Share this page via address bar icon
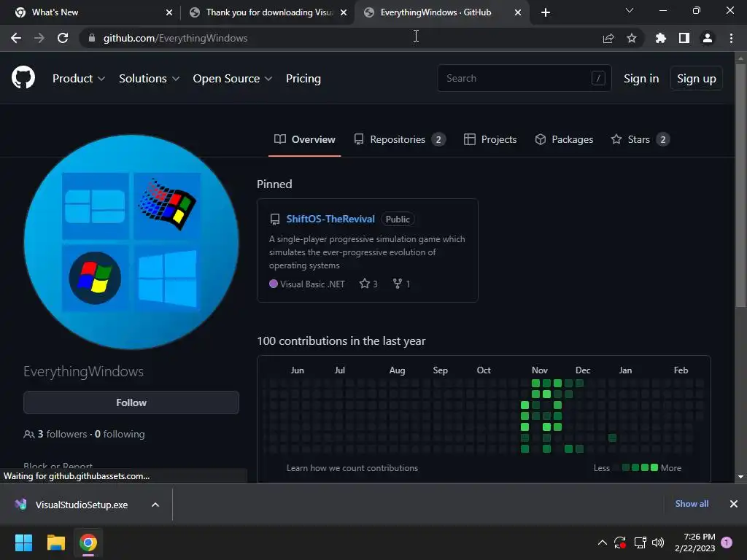 click(608, 38)
